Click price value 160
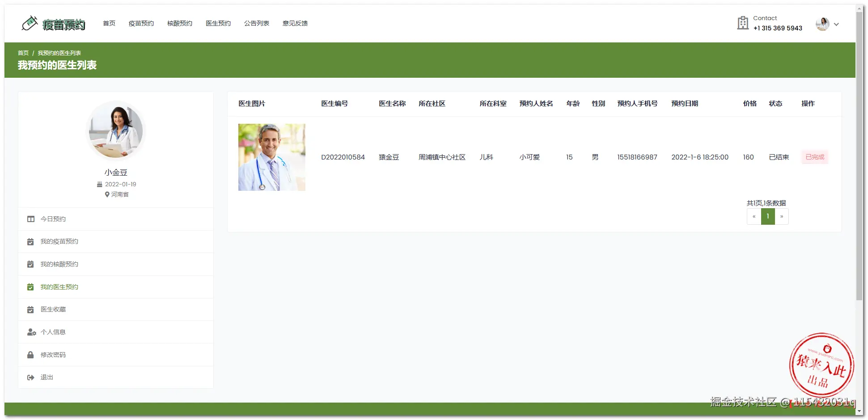 [x=749, y=157]
